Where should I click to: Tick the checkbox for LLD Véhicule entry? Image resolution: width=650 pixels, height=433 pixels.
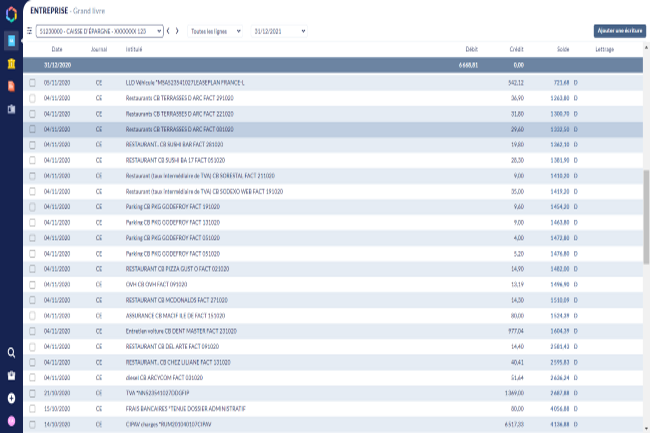coord(33,81)
